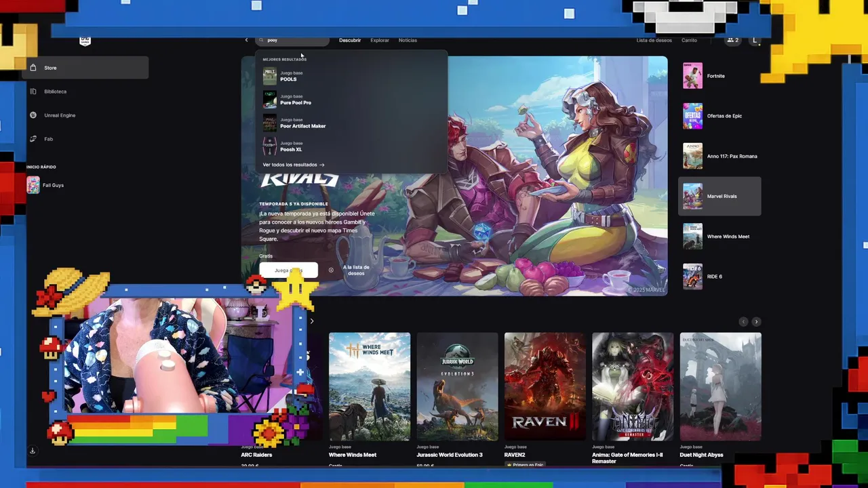Viewport: 868px width, 488px height.
Task: Click Poor Artifact Maker result thumbnail
Action: (x=270, y=123)
